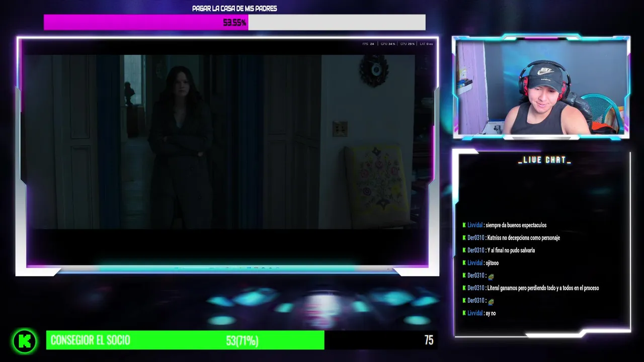The image size is (644, 362).
Task: Click the 'PAGAR LA CASA DE MIS PADRES' progress bar
Action: coord(234,22)
